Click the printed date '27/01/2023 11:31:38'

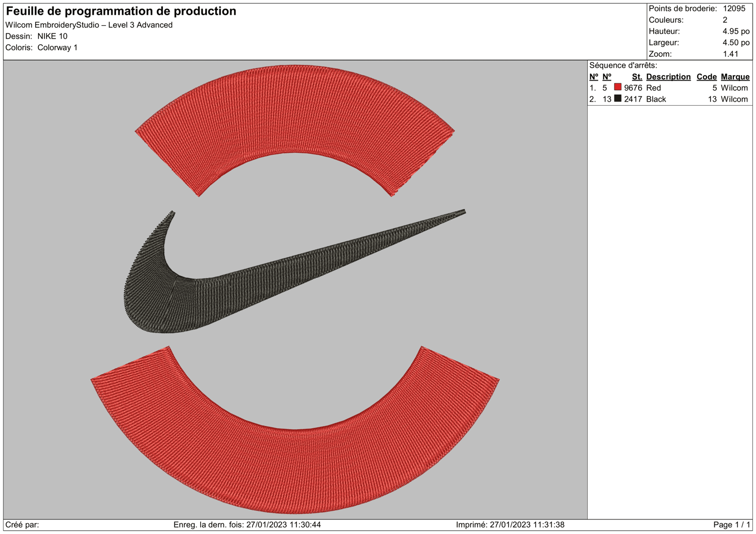pyautogui.click(x=527, y=525)
